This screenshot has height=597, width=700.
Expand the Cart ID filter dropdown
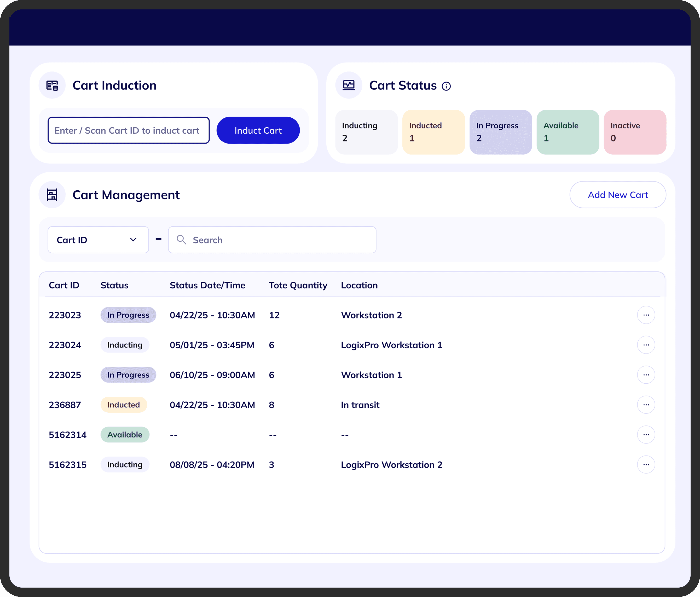[x=98, y=240]
